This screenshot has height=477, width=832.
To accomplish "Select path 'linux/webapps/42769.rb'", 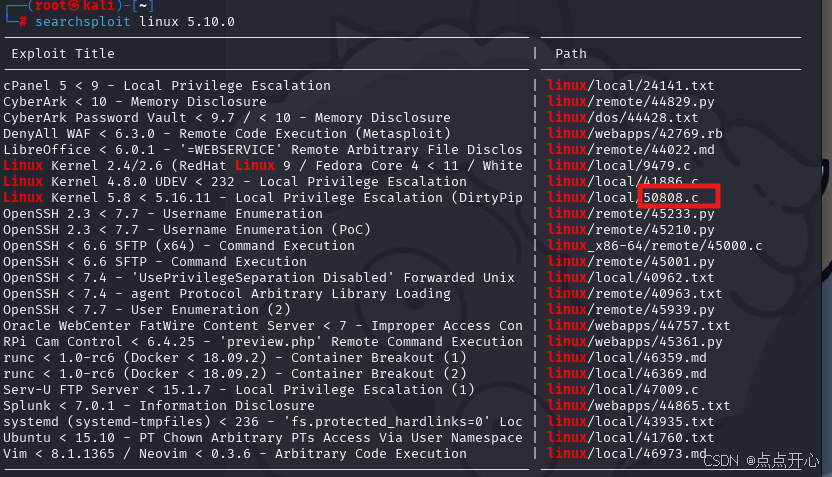I will (x=635, y=133).
